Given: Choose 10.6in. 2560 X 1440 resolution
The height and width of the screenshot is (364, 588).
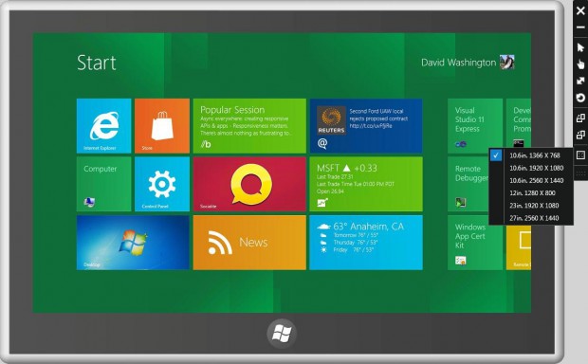Looking at the screenshot, I should coord(531,180).
